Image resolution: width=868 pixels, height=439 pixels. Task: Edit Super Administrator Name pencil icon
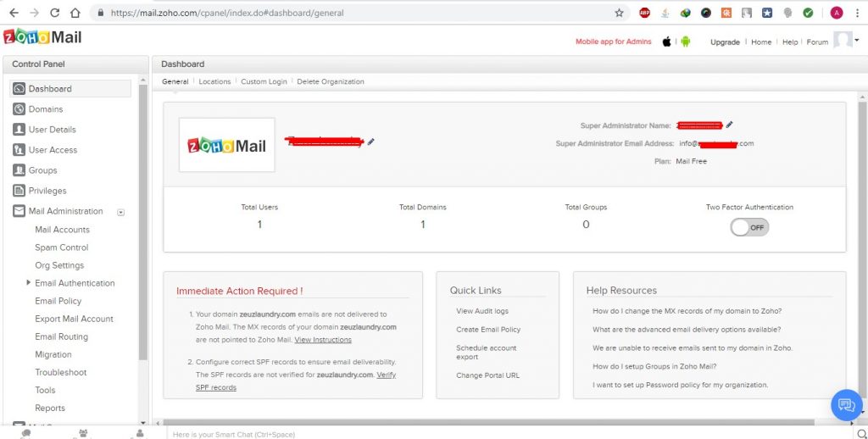[730, 125]
